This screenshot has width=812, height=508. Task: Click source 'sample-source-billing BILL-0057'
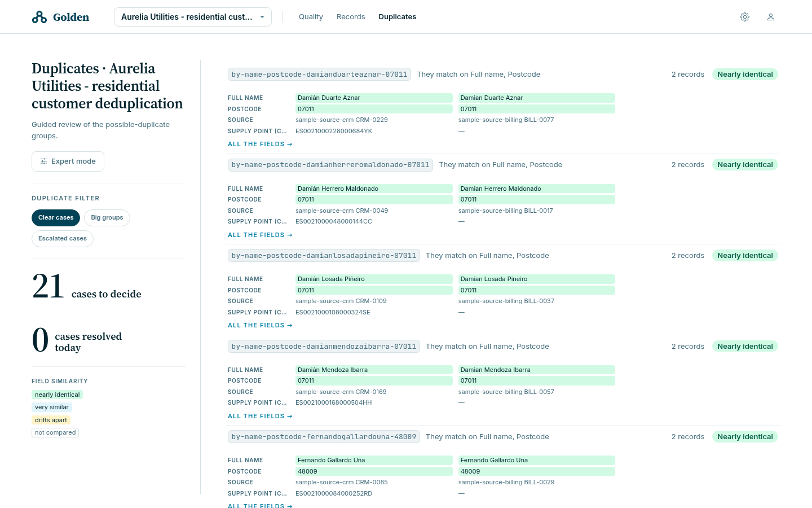pyautogui.click(x=506, y=392)
